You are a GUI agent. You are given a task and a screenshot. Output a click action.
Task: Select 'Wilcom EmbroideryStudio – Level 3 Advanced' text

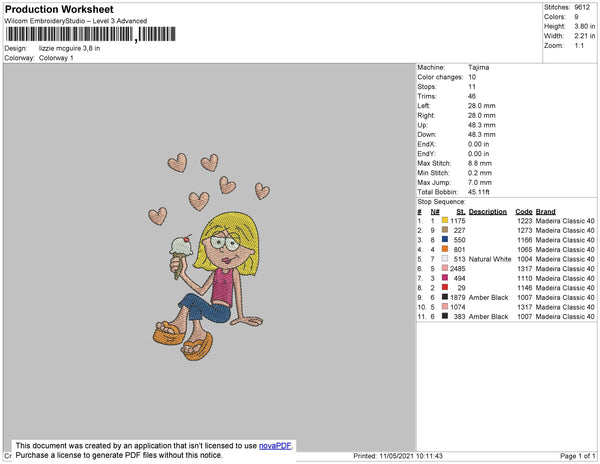(x=76, y=21)
